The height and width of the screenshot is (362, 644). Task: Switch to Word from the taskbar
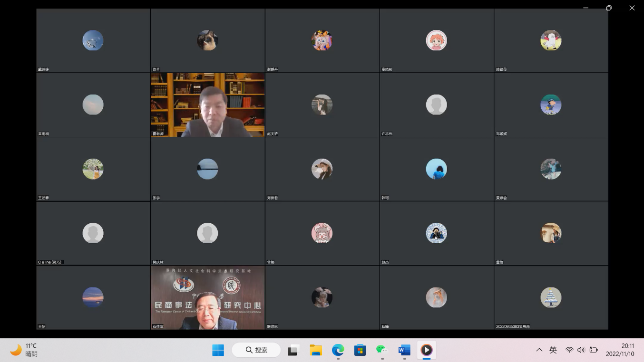point(404,350)
